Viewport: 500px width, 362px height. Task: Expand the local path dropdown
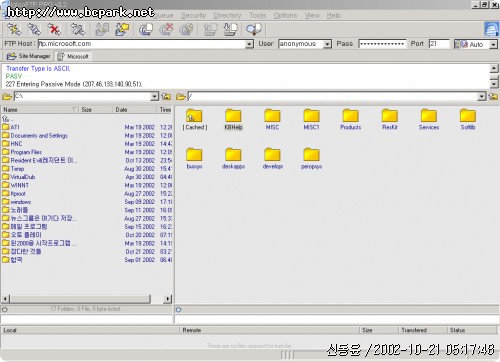tap(154, 97)
